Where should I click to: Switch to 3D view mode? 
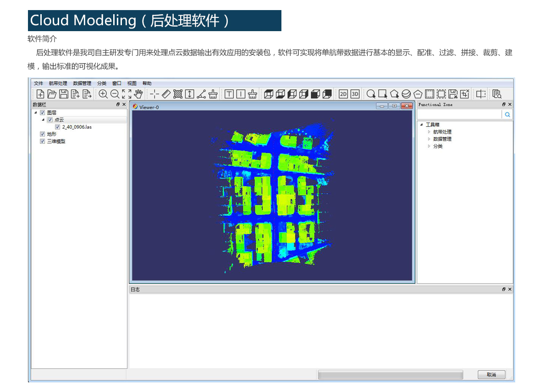tap(355, 94)
